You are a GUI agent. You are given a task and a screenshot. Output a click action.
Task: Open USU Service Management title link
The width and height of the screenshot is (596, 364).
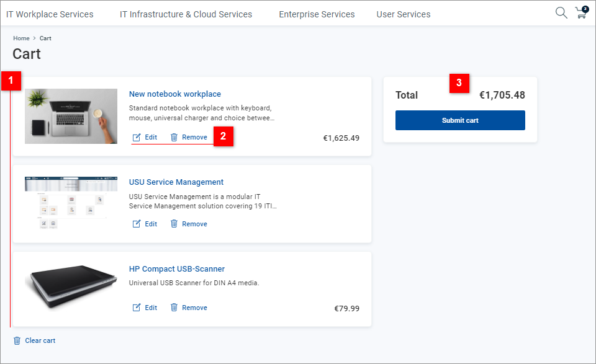pyautogui.click(x=176, y=182)
